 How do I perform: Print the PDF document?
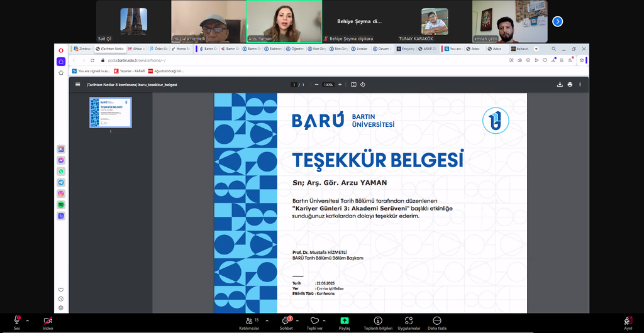tap(570, 84)
